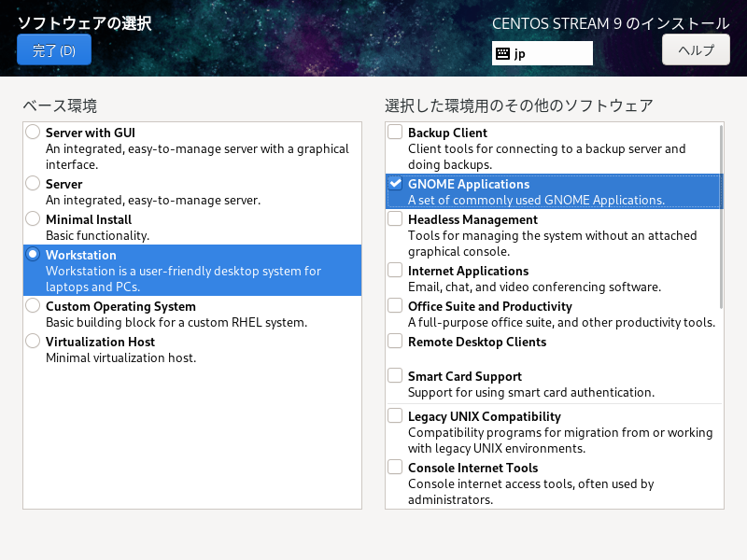Click the 'Server with GUI' title text
This screenshot has width=747, height=560.
(x=91, y=133)
